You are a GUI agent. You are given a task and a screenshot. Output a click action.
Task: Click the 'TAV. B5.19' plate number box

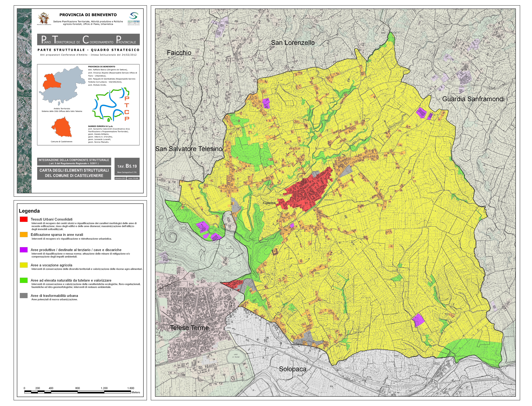127,167
